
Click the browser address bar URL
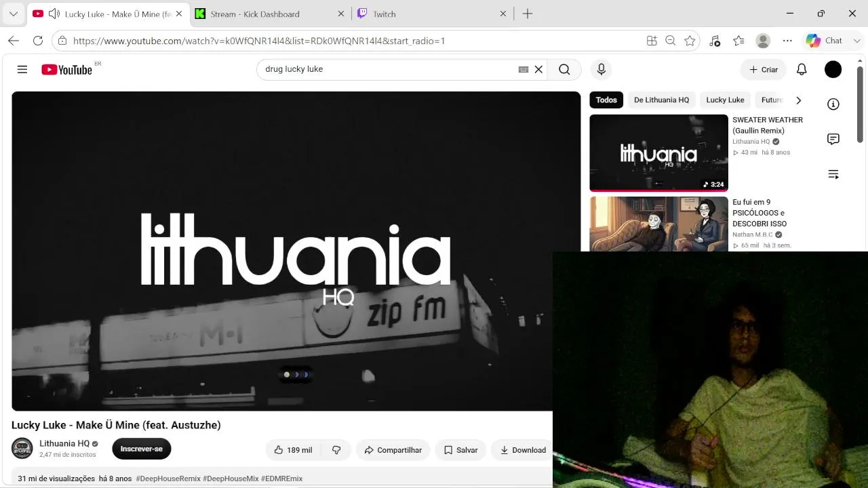click(259, 41)
